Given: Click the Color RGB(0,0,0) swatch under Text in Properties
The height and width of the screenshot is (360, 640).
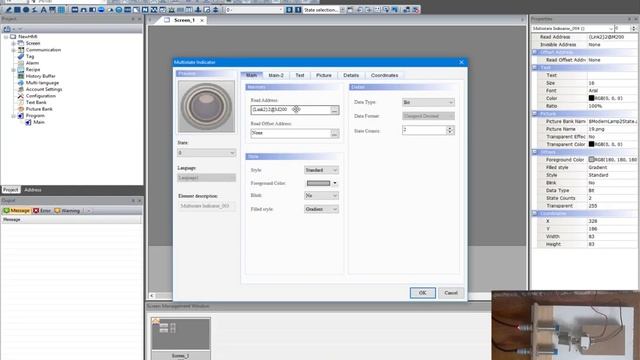Looking at the screenshot, I should tap(591, 98).
